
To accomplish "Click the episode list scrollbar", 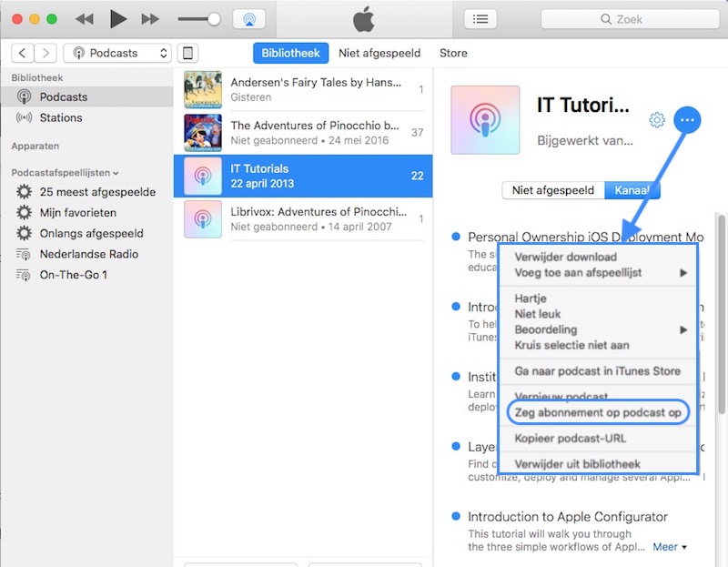I will [x=721, y=314].
